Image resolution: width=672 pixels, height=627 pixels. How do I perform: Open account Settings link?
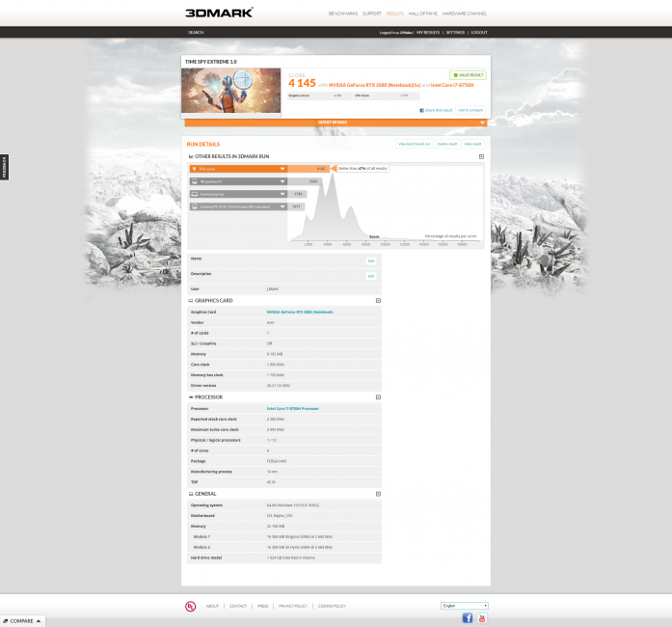(455, 33)
